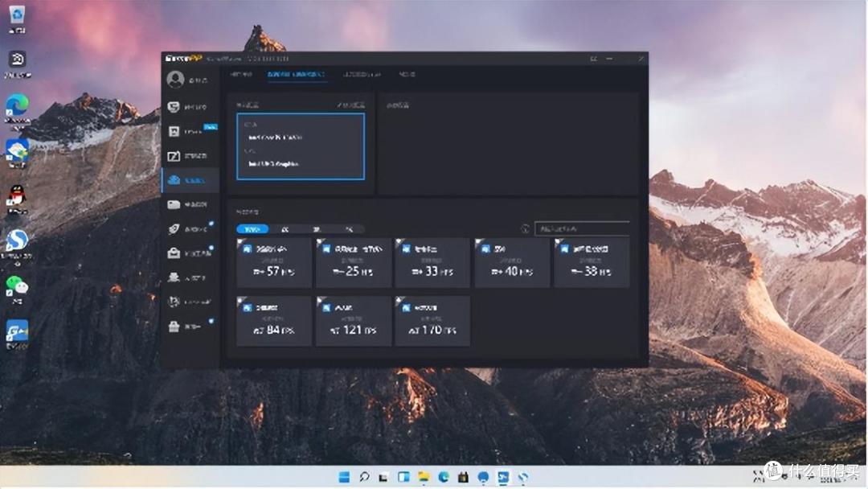Select the stamp-shaped sidebar icon

174,277
